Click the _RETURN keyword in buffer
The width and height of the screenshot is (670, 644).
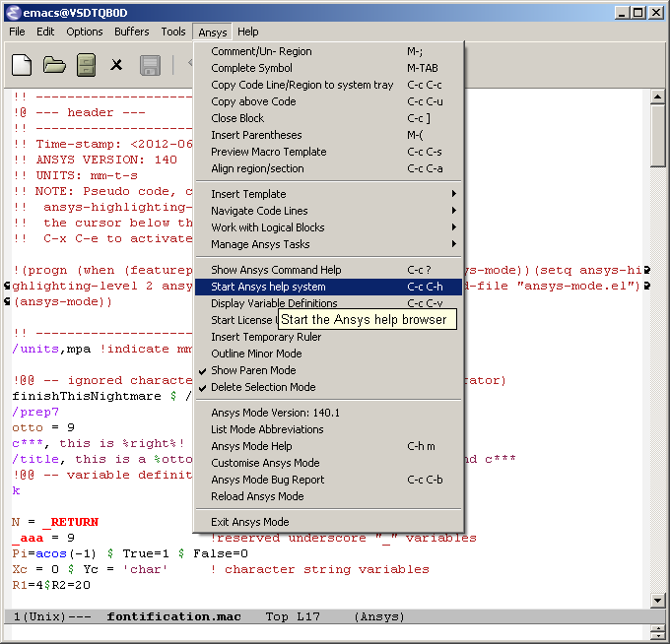[71, 522]
